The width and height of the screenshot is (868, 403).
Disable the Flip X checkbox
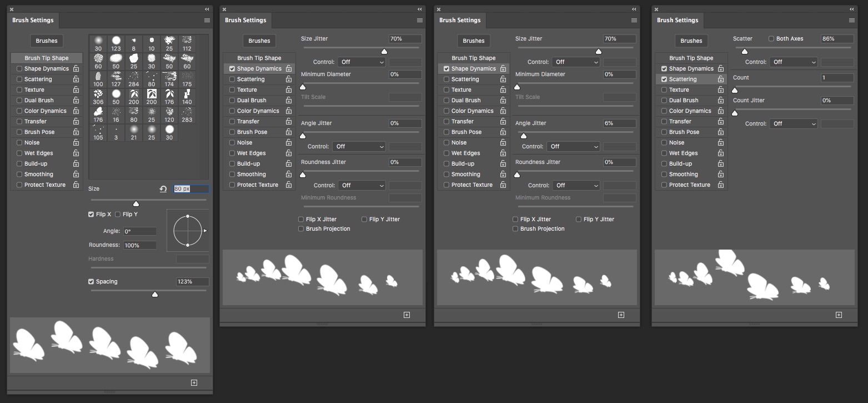click(x=91, y=215)
